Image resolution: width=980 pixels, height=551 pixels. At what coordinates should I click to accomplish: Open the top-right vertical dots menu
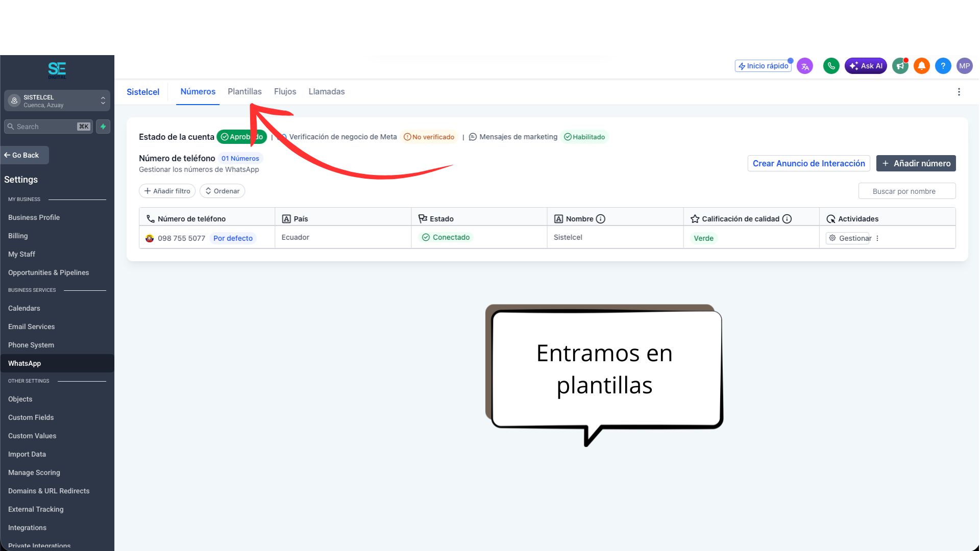[959, 92]
